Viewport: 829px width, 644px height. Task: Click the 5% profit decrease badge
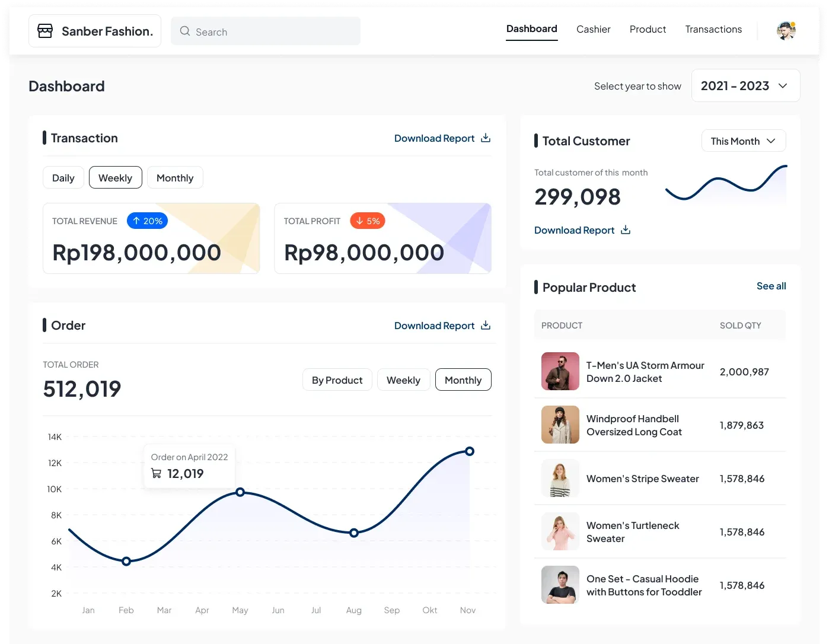368,221
